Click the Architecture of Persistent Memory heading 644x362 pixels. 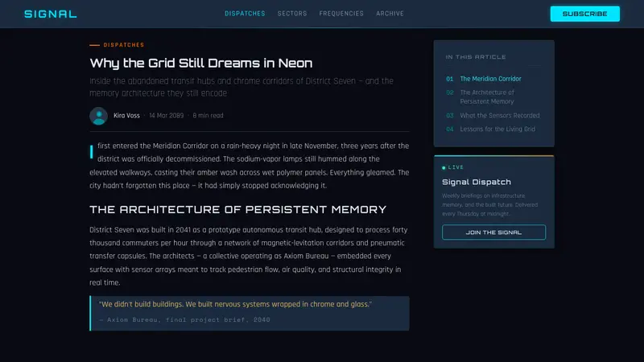237,210
